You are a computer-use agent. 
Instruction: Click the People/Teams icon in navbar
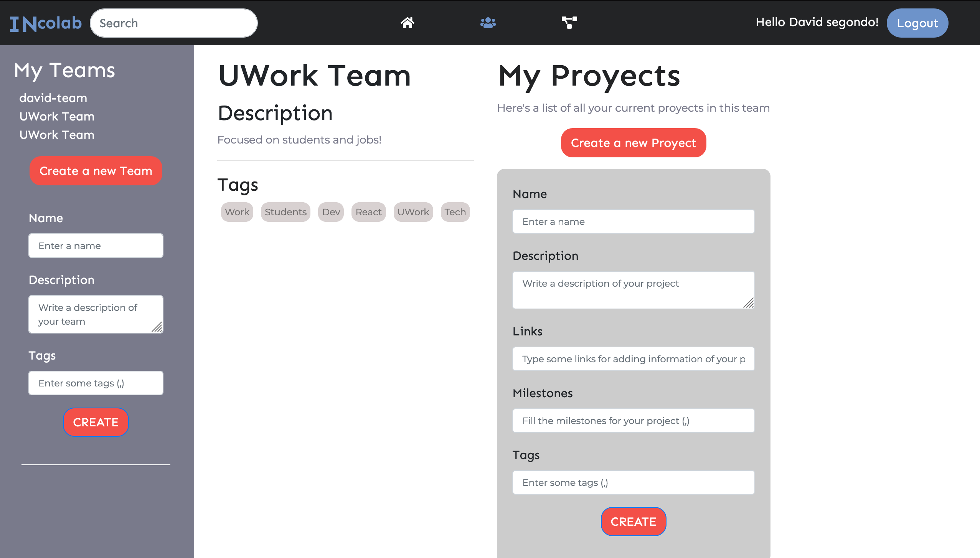(x=487, y=21)
